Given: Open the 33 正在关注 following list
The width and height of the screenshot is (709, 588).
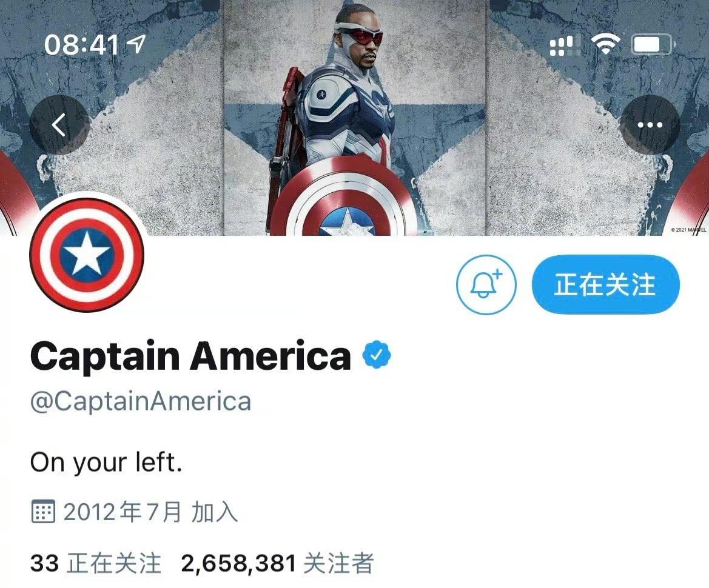Looking at the screenshot, I should [96, 564].
